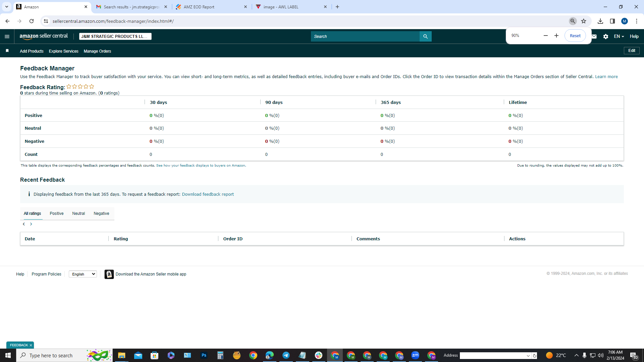Open Telegram from the taskbar

[286, 355]
